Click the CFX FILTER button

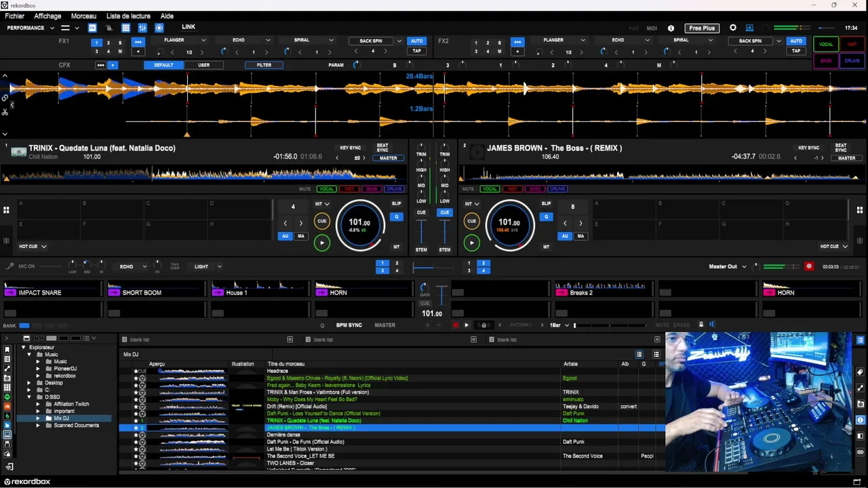264,65
